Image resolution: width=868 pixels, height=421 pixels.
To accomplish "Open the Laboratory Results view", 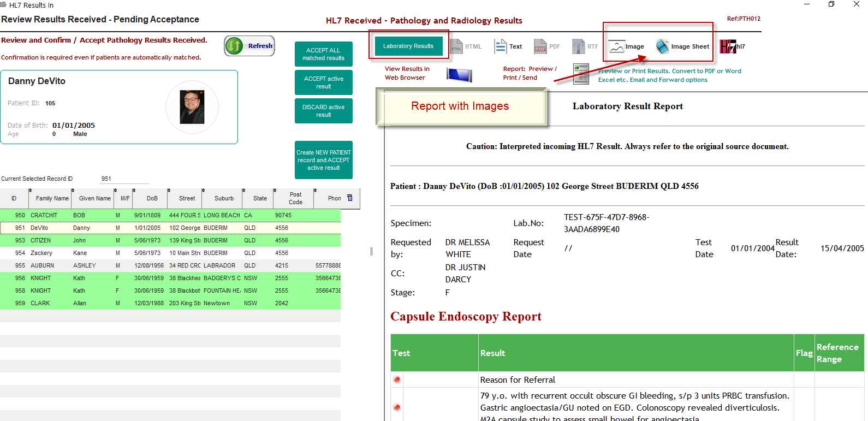I will click(x=408, y=46).
